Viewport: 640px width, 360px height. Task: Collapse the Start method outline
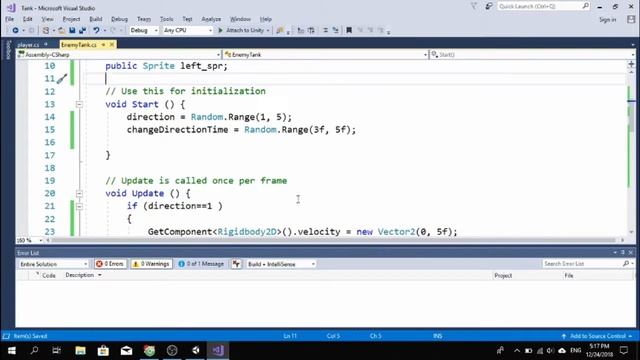(79, 104)
